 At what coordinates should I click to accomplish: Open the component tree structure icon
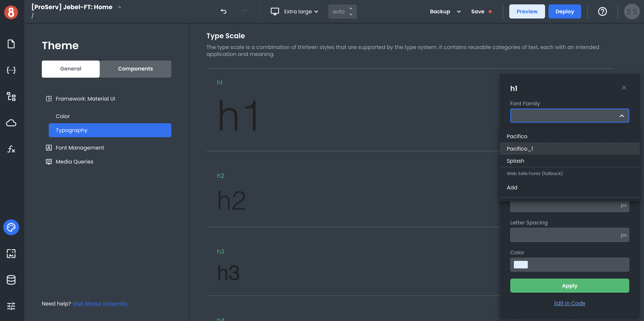pyautogui.click(x=11, y=96)
